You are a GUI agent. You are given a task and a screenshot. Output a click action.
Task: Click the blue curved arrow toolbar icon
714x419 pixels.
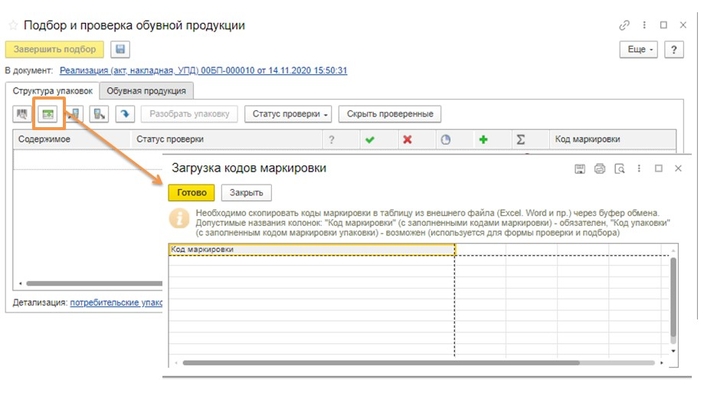coord(126,114)
